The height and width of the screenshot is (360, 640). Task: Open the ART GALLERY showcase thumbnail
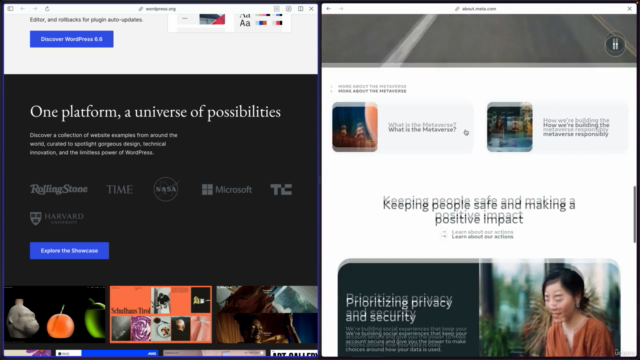pos(294,353)
